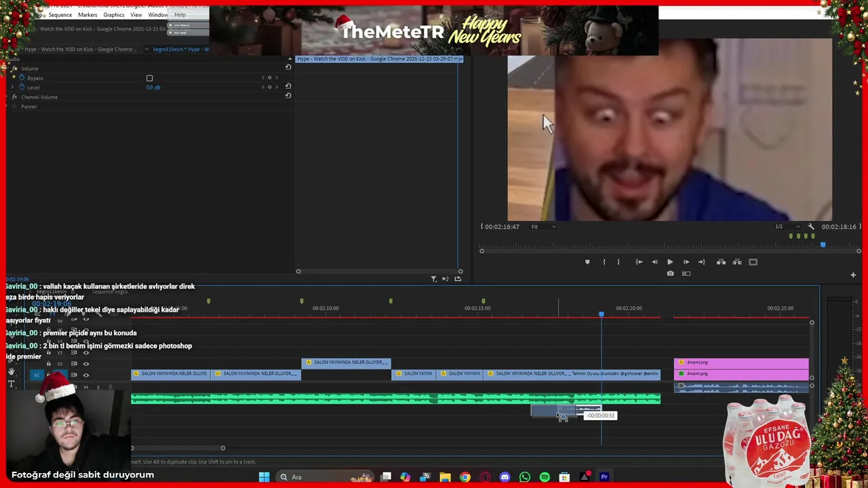Open the Sequence menu

[60, 15]
